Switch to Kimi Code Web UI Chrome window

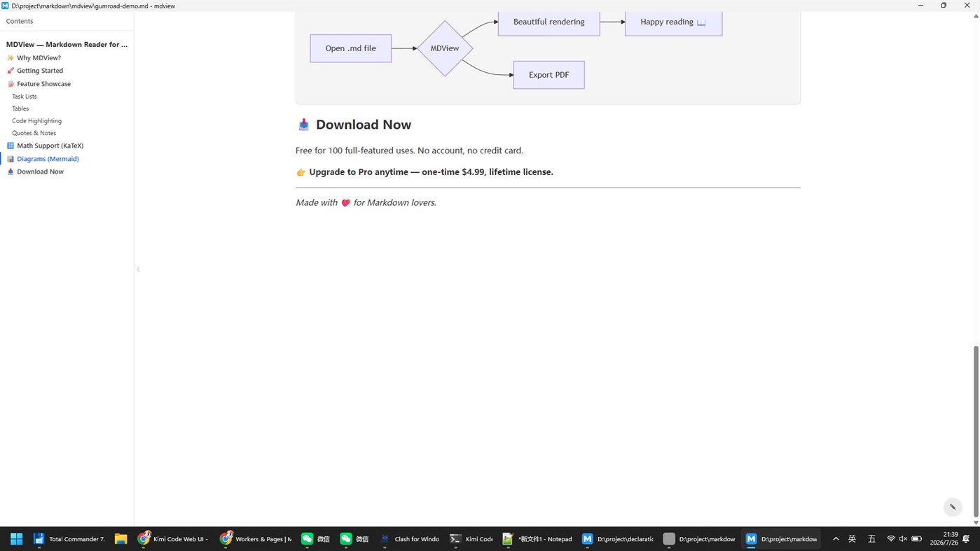(173, 539)
